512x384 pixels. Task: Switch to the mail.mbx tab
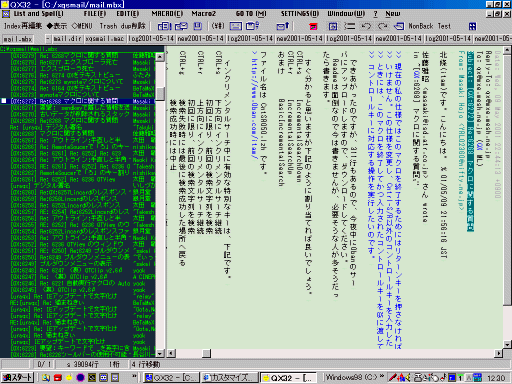point(18,39)
